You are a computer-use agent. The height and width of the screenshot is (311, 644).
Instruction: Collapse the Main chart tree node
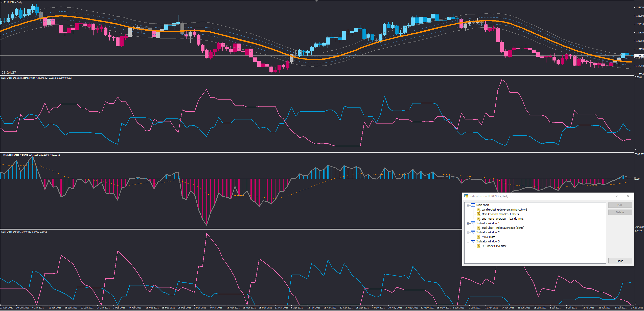[x=468, y=205]
